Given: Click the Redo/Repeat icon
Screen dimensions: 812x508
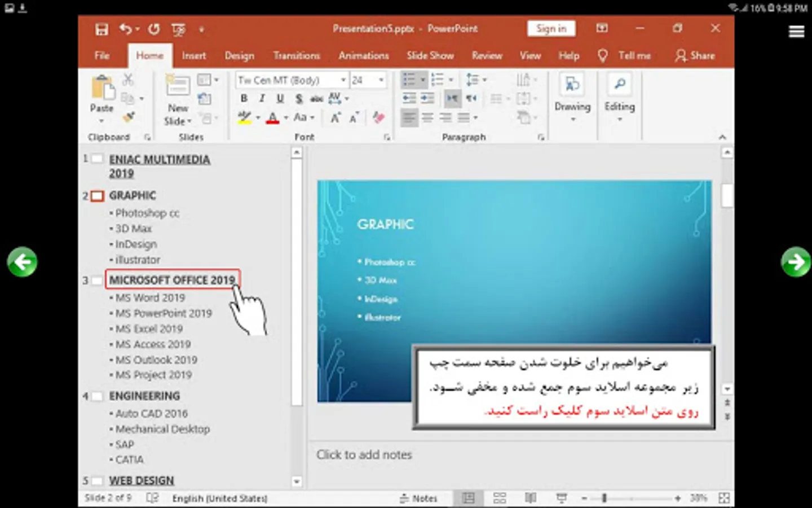Looking at the screenshot, I should point(154,29).
